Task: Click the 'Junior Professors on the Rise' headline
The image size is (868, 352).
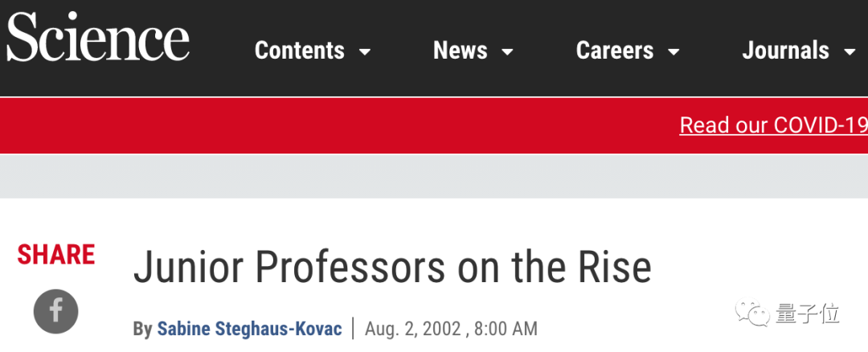Action: [392, 268]
